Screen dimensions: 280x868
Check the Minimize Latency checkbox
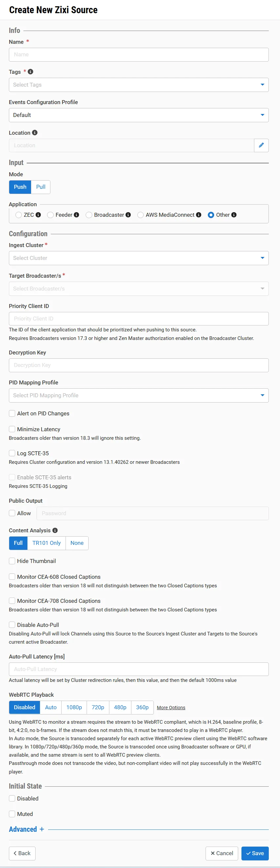(x=12, y=429)
